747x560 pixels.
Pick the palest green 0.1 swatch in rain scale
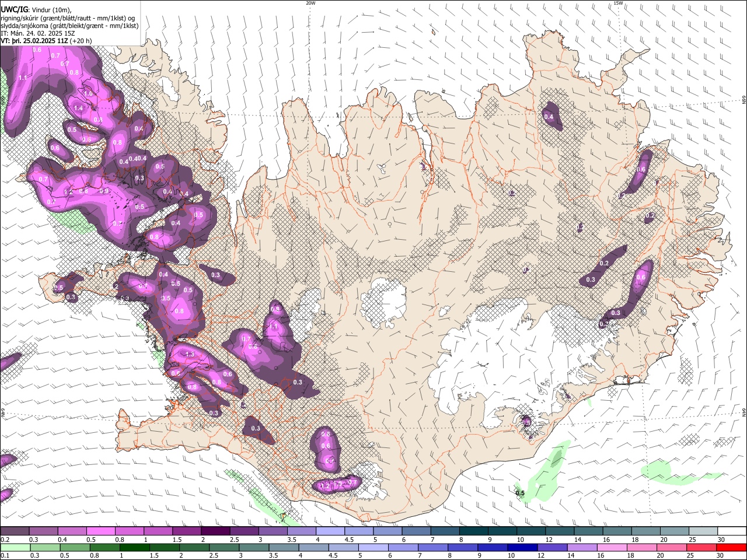15,547
